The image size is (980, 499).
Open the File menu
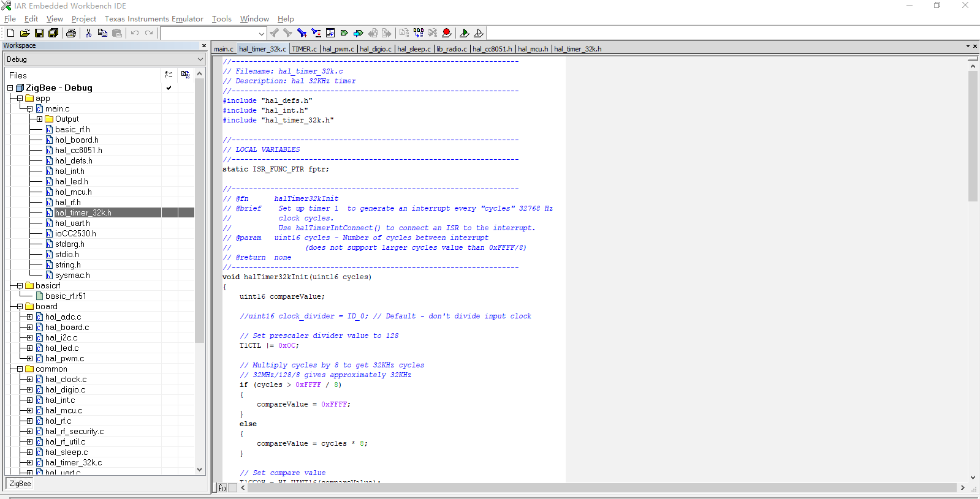(10, 19)
